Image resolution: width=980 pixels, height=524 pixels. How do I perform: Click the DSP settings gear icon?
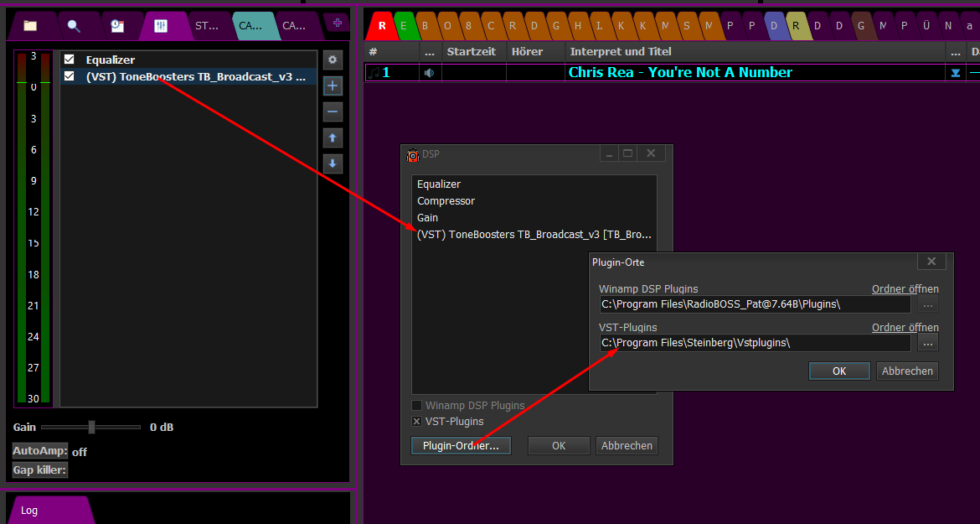[333, 60]
